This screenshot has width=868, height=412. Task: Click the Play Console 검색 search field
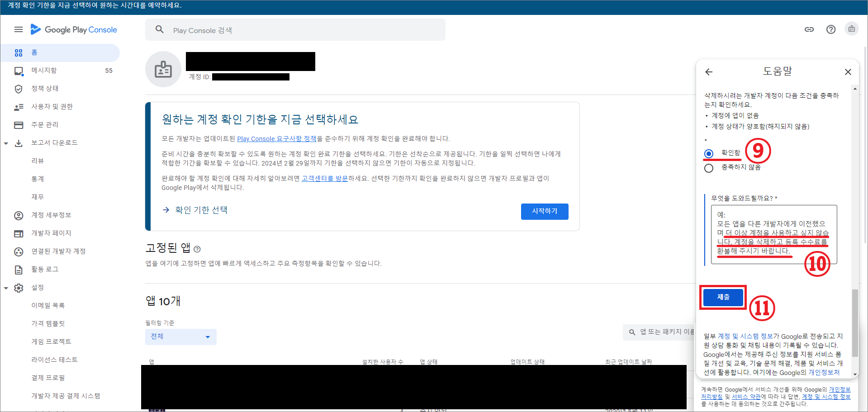pos(295,30)
